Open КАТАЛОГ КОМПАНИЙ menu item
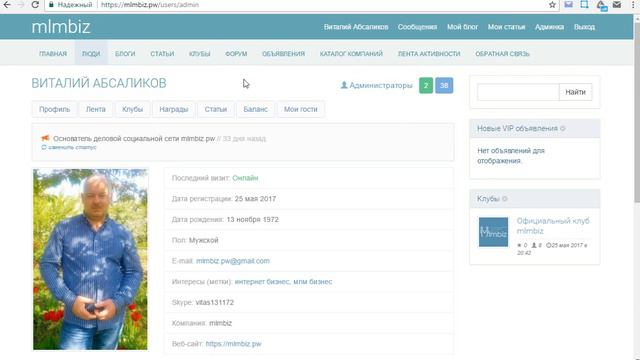Viewport: 640px width, 360px height. click(x=351, y=53)
